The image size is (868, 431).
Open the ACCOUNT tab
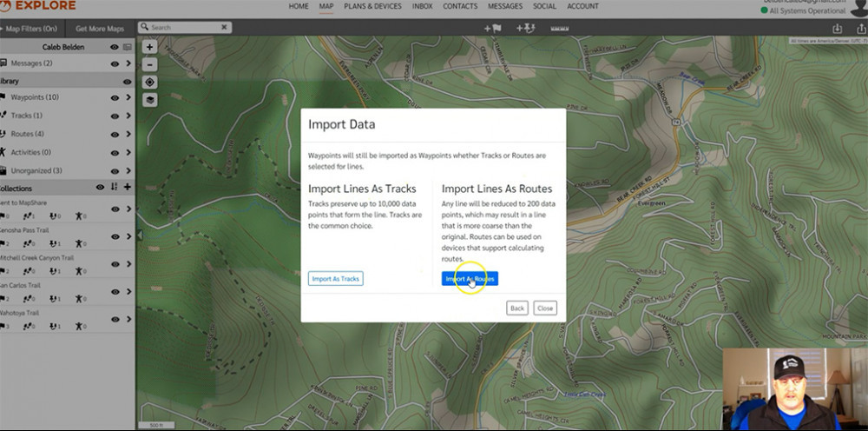582,6
